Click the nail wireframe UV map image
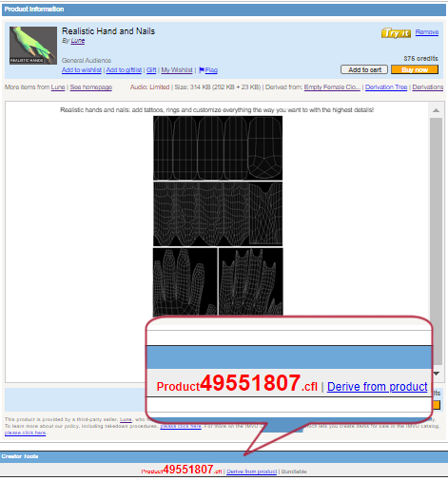Viewport: 448px width, 481px height. pyautogui.click(x=218, y=148)
